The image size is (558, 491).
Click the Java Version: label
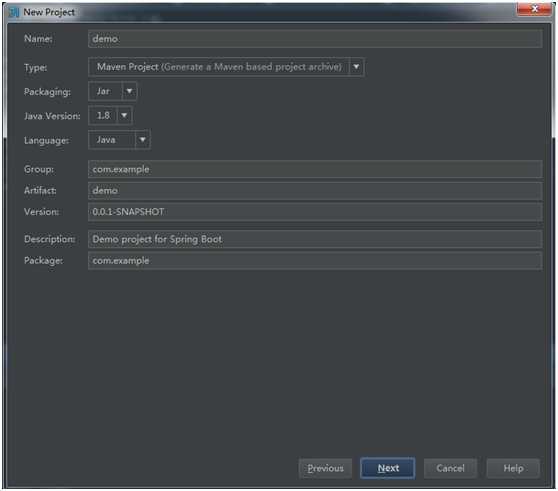pyautogui.click(x=52, y=116)
